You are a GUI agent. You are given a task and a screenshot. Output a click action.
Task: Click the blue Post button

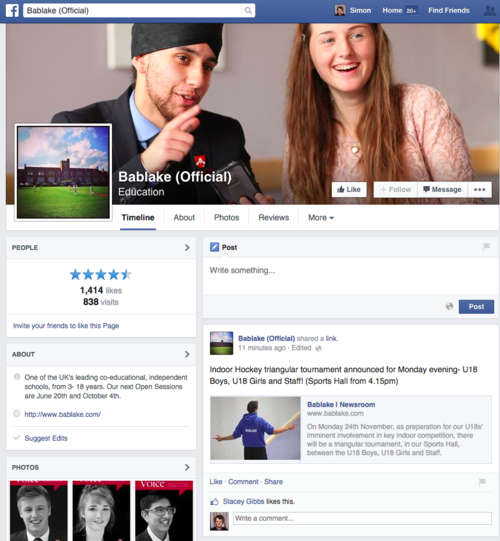(x=476, y=306)
